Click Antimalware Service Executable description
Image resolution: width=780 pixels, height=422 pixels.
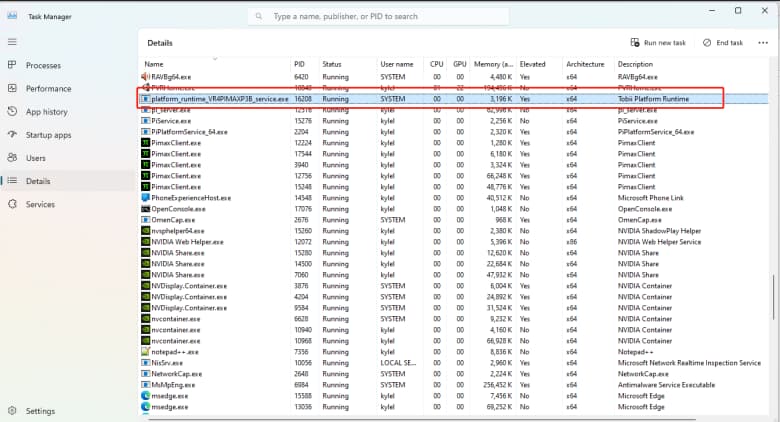(666, 385)
